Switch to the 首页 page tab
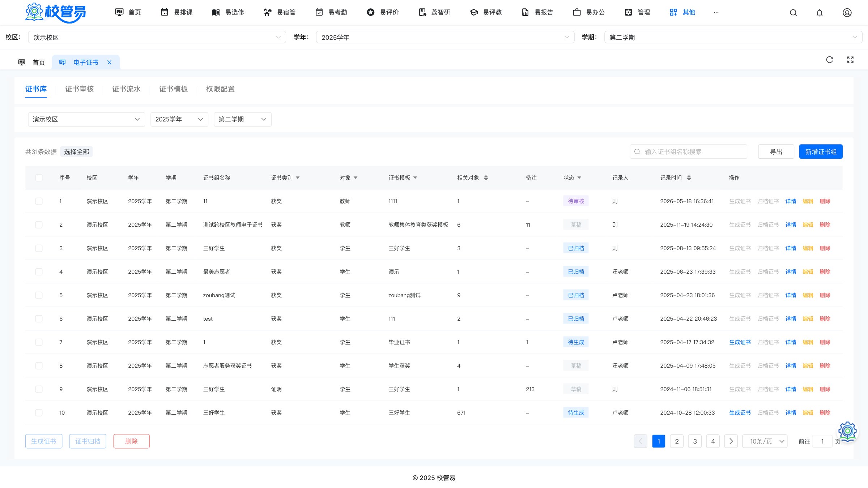Image resolution: width=868 pixels, height=488 pixels. (32, 63)
